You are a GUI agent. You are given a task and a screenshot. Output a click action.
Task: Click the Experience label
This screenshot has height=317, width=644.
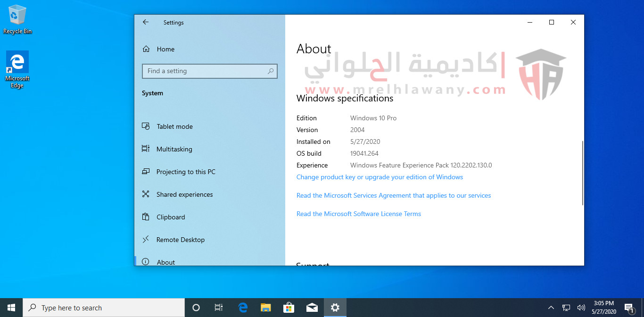pos(312,165)
